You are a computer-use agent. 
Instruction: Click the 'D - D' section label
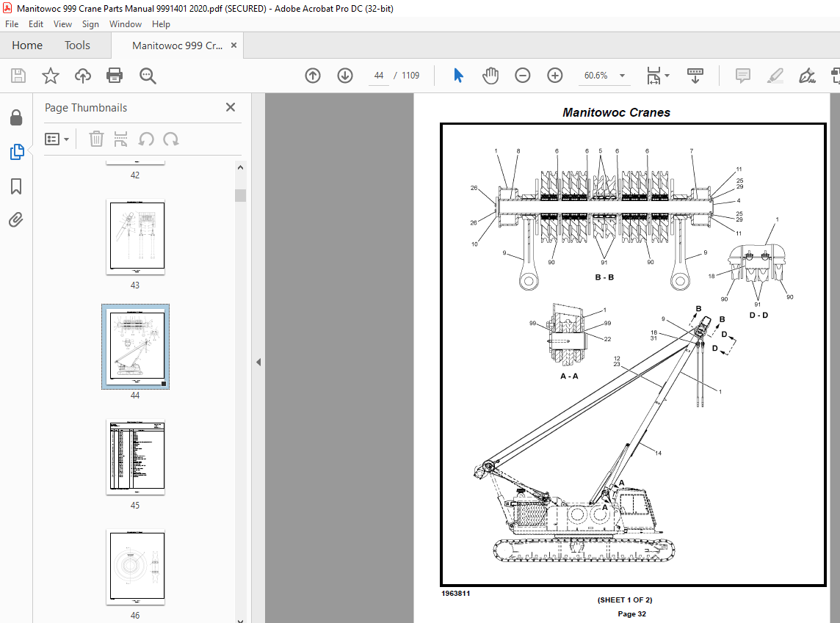758,316
